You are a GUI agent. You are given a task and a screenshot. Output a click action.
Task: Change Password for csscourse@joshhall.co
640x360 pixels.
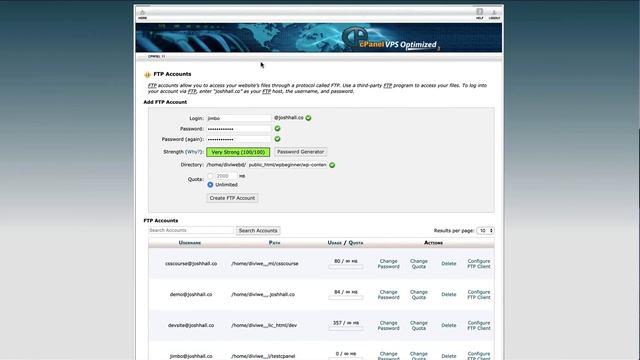point(389,264)
